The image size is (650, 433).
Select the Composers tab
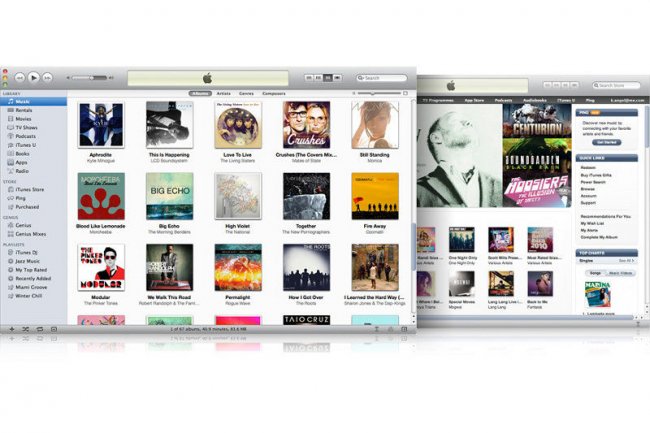tap(273, 93)
